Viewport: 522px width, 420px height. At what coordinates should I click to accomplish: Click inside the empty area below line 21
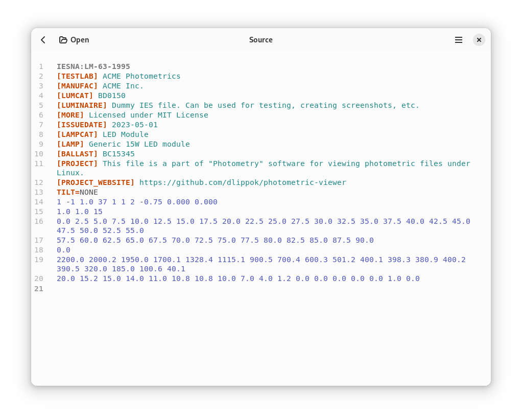click(255, 332)
